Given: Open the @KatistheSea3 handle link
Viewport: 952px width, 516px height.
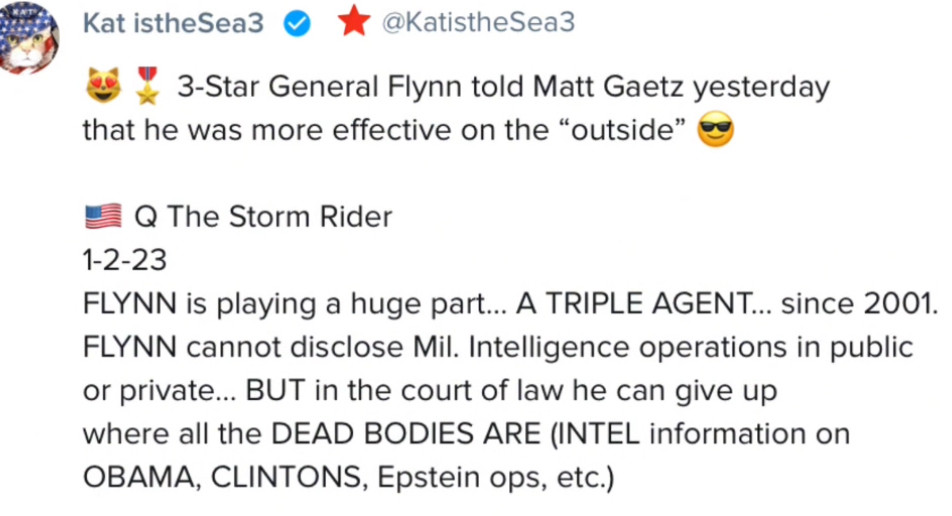Looking at the screenshot, I should (479, 23).
